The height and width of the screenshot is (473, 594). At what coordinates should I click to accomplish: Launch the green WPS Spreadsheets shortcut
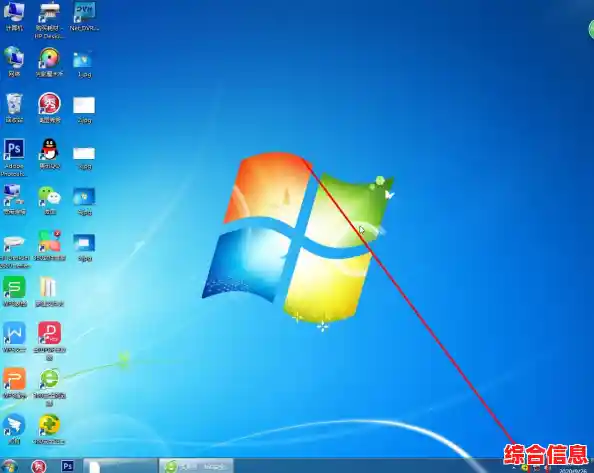click(14, 292)
